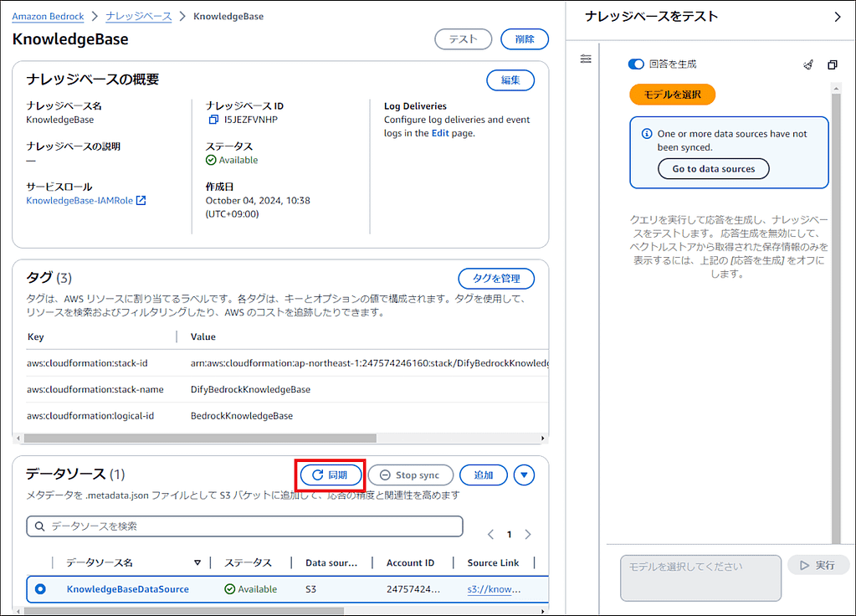The image size is (856, 616).
Task: Open the test configuration sliders icon
Action: tap(586, 59)
